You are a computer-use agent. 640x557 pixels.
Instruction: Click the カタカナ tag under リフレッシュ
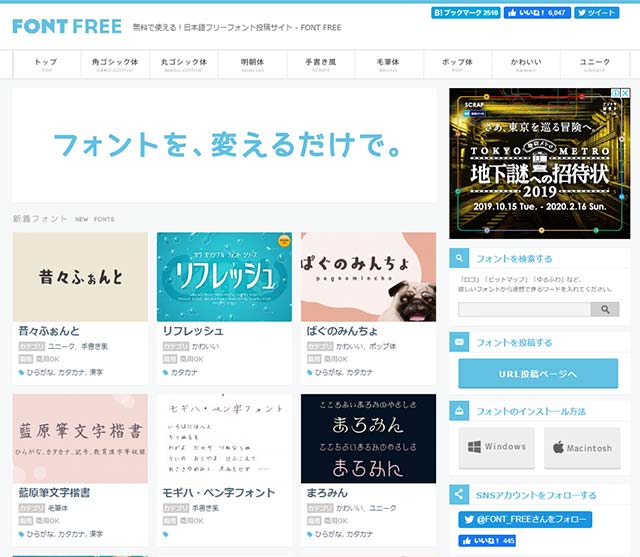click(184, 372)
